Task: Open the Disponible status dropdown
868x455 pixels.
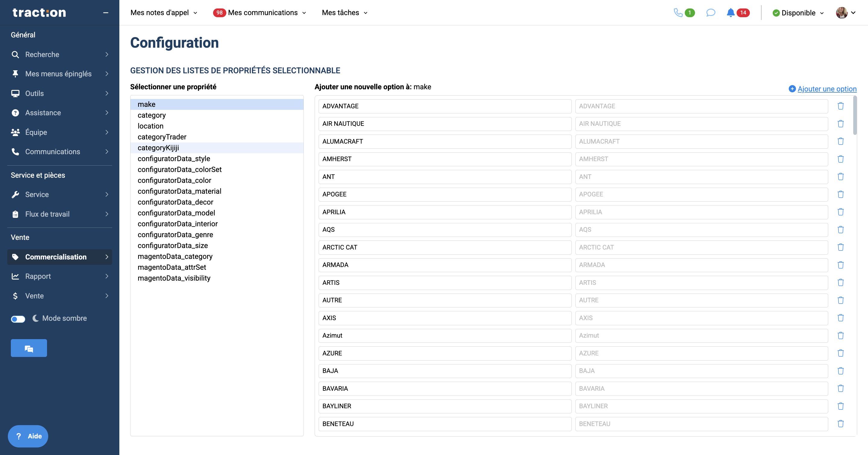Action: coord(798,13)
